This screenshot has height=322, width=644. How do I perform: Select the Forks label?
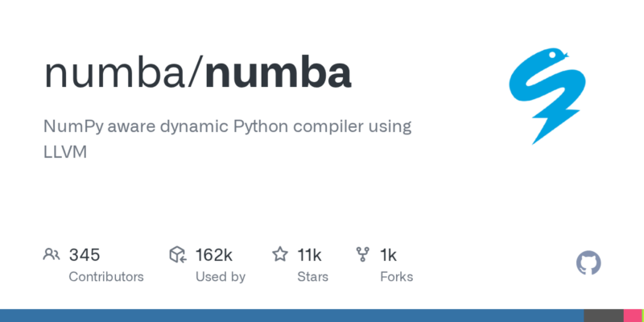click(396, 277)
